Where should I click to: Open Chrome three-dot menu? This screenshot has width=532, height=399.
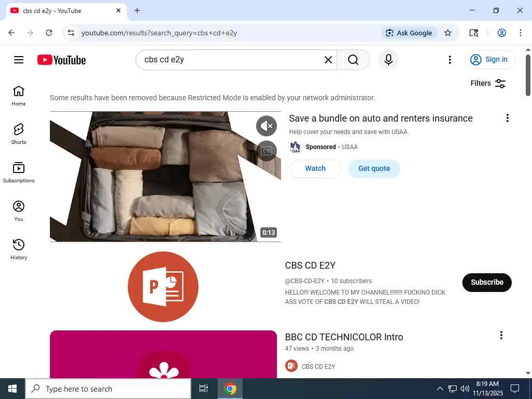[521, 33]
